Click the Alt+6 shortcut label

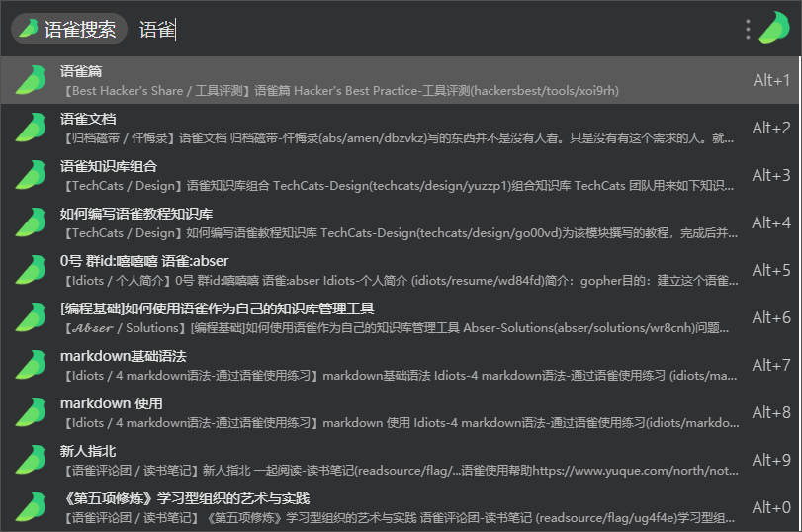(x=771, y=317)
